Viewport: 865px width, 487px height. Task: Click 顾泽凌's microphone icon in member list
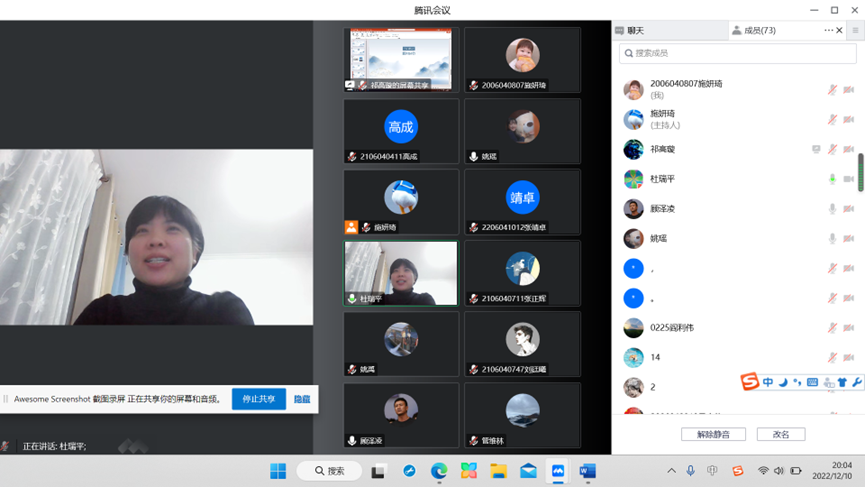pyautogui.click(x=832, y=209)
